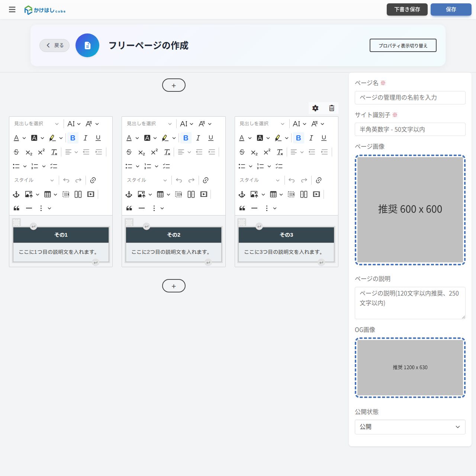The image size is (476, 476).
Task: Select all content in その3 editor
Action: click(x=291, y=194)
